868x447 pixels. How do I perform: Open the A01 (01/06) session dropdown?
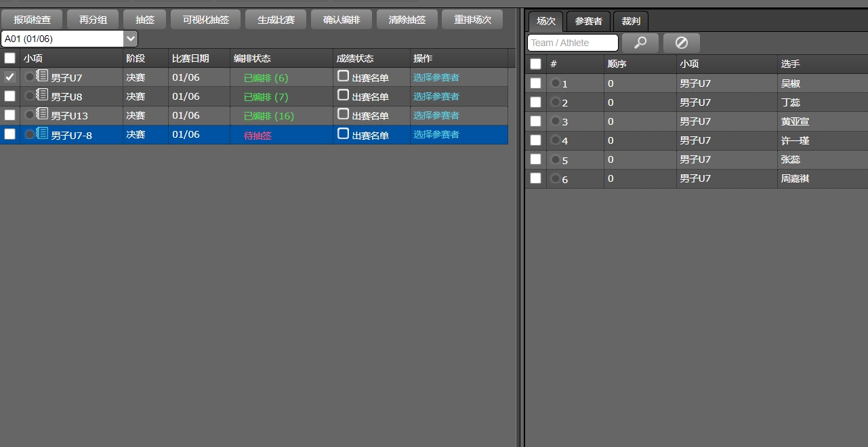69,39
